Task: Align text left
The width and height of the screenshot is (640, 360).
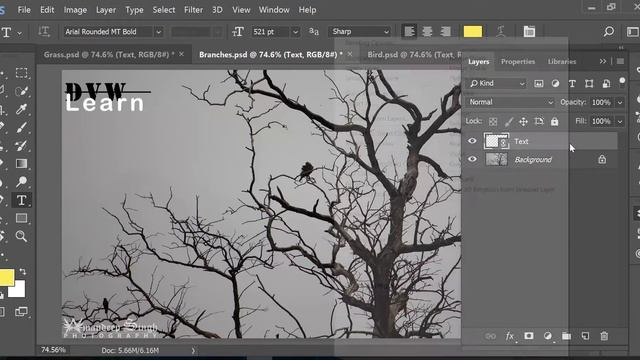Action: 409,31
